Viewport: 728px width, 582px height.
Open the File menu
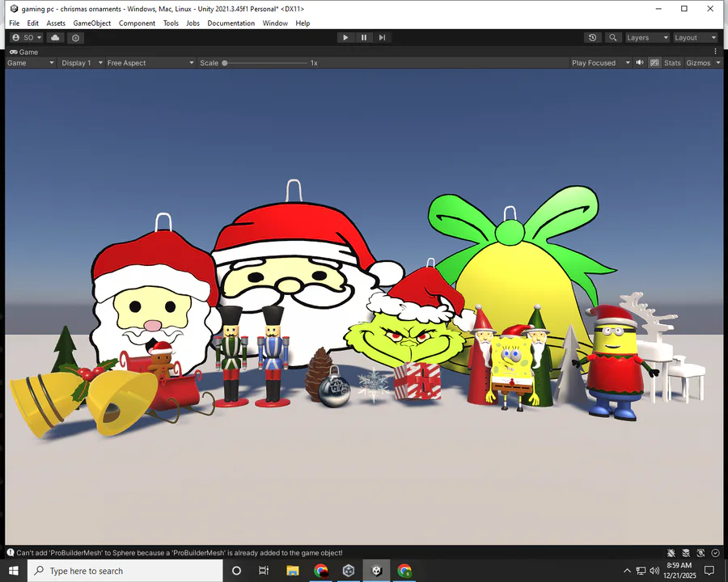point(15,23)
